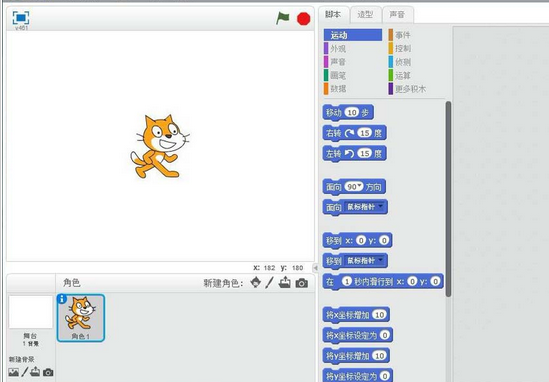This screenshot has width=549, height=382.
Task: Choose new sprite from library icon
Action: coord(256,282)
